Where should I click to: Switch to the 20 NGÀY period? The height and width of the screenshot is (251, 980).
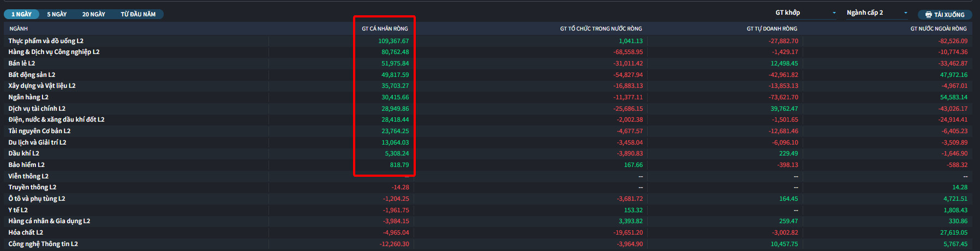[94, 14]
